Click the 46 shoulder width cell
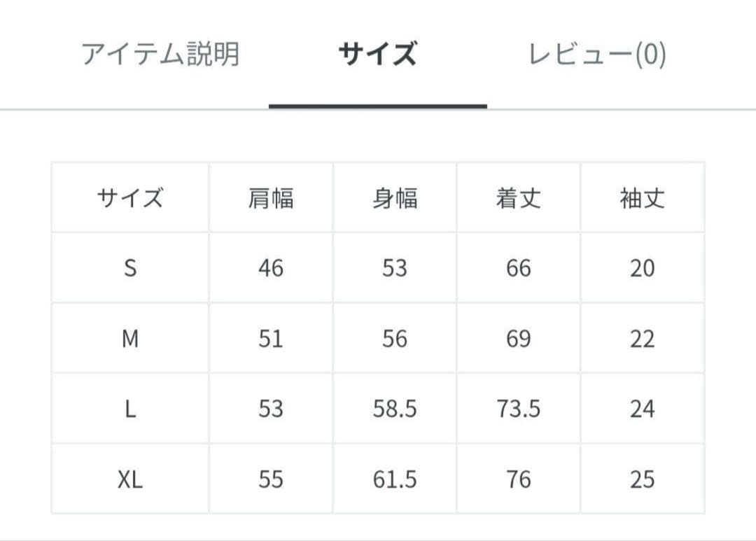Image resolution: width=756 pixels, height=541 pixels. click(271, 268)
